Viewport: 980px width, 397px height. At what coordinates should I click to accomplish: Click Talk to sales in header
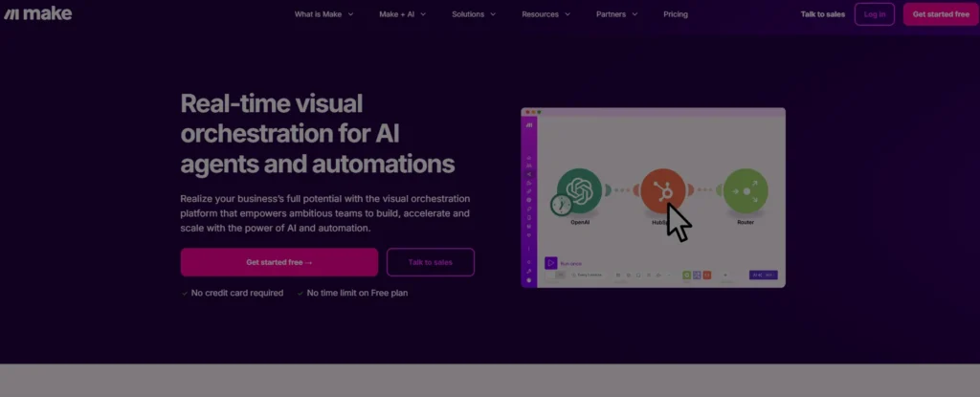pyautogui.click(x=822, y=14)
